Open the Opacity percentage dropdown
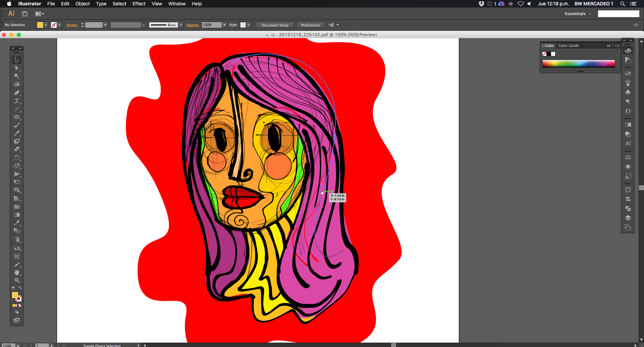Image resolution: width=644 pixels, height=347 pixels. click(x=224, y=25)
